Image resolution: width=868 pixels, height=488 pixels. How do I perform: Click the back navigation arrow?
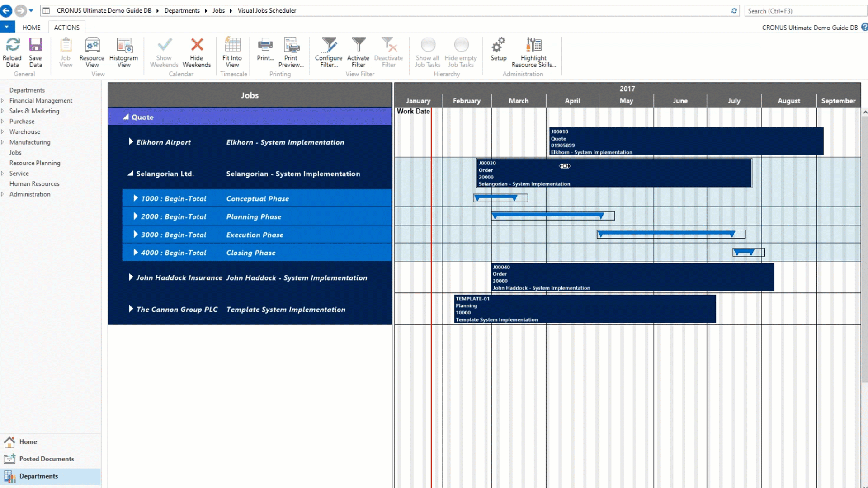(6, 10)
